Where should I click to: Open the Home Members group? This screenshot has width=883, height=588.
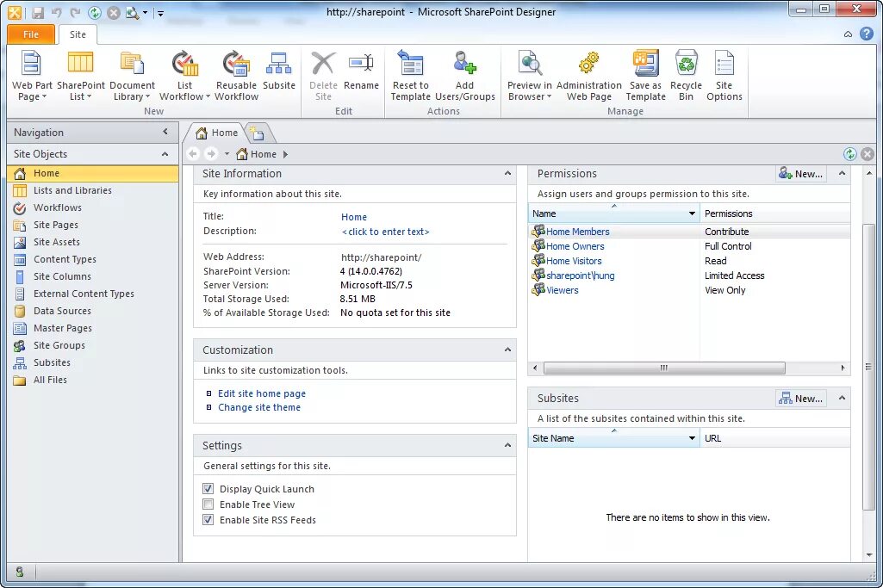(x=578, y=232)
